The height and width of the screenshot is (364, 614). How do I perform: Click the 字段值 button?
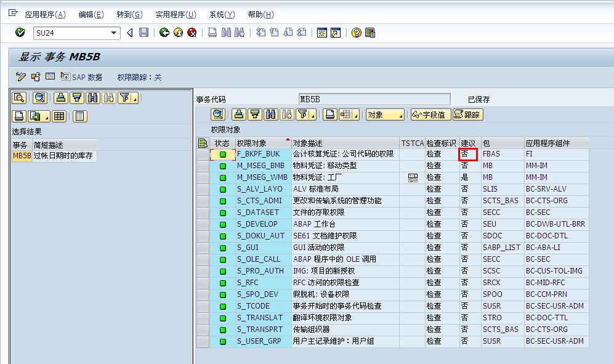coord(429,115)
